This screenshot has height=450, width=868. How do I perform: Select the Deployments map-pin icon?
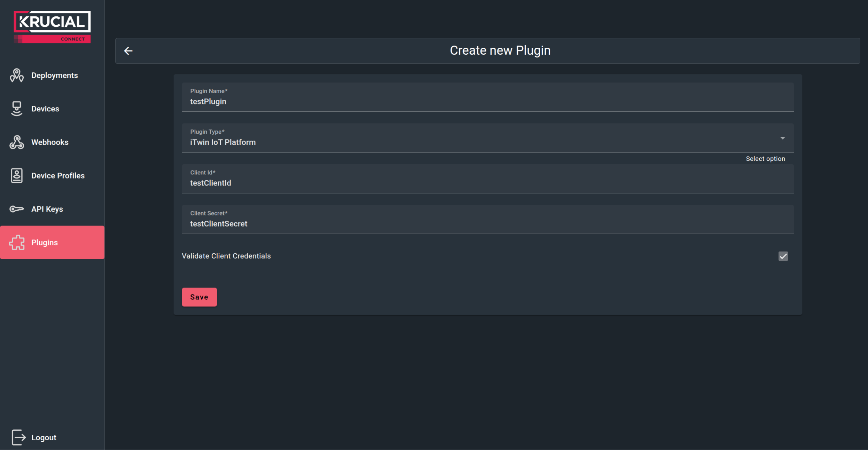coord(16,75)
